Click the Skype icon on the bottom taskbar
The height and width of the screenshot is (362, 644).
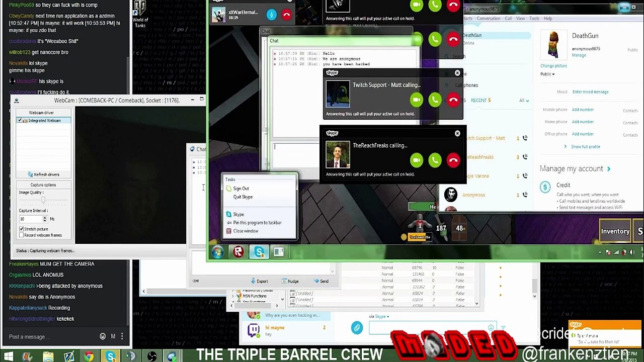(x=110, y=356)
